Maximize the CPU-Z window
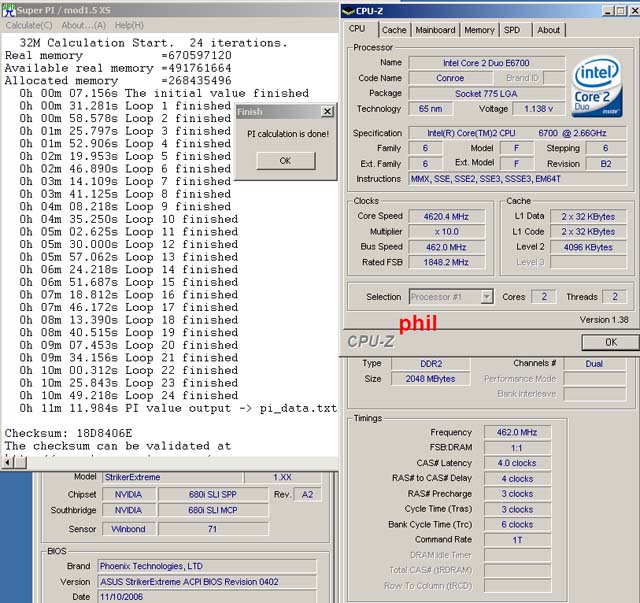The height and width of the screenshot is (603, 640). point(621,11)
